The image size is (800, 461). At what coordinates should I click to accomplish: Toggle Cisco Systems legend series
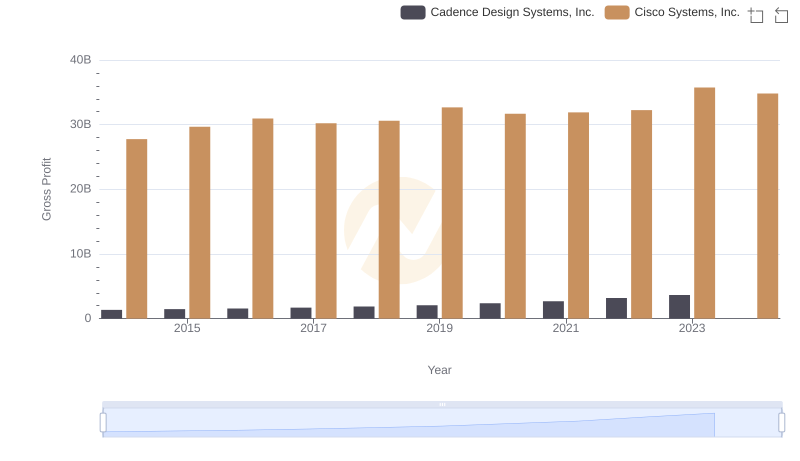point(672,12)
